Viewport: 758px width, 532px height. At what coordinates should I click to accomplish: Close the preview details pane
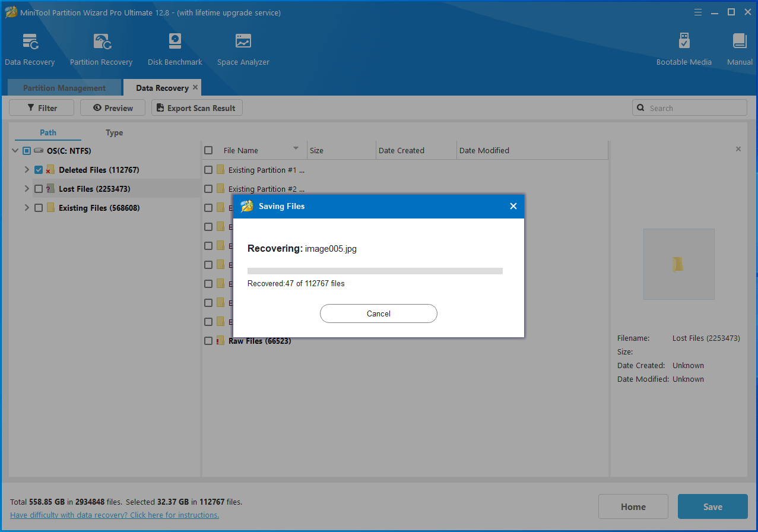pos(738,149)
